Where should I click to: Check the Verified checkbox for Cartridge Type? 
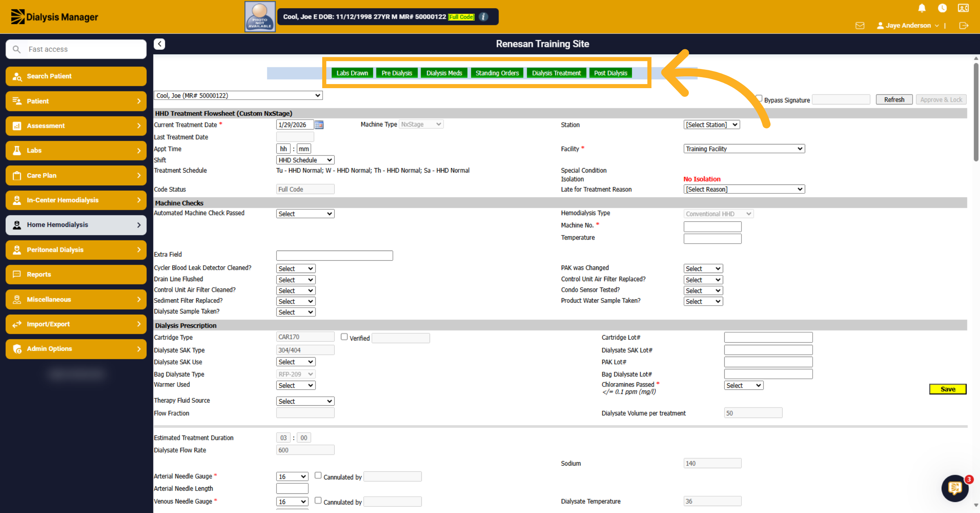click(344, 337)
